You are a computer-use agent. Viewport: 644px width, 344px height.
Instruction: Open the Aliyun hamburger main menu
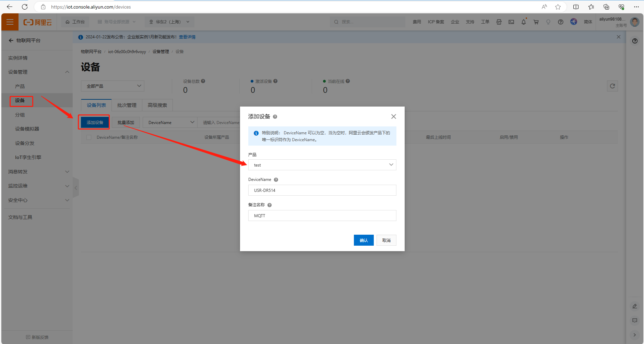pos(10,22)
